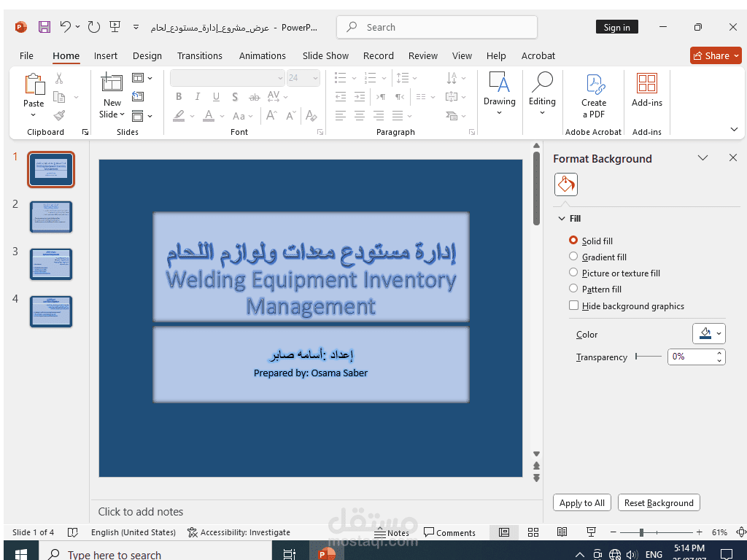This screenshot has width=747, height=560.
Task: Click the Transparency slider track
Action: (x=649, y=357)
